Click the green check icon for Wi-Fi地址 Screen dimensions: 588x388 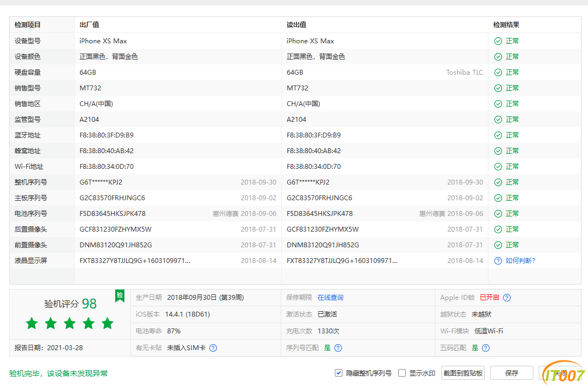coord(498,167)
